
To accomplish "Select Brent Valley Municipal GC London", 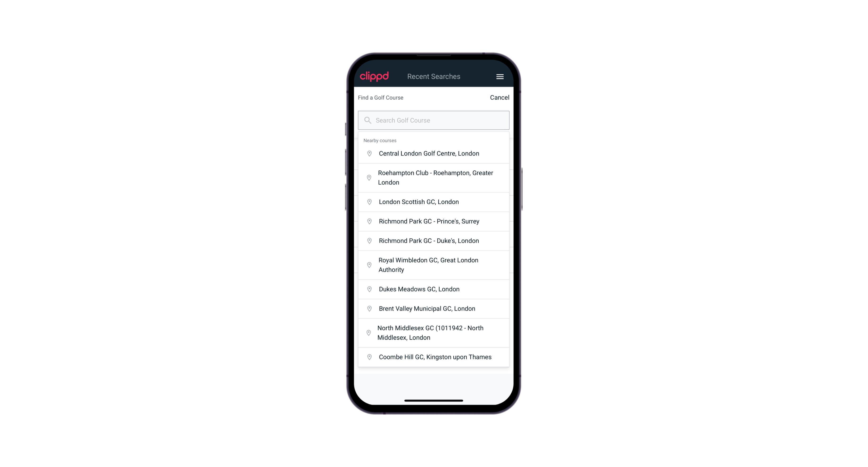I will 434,308.
